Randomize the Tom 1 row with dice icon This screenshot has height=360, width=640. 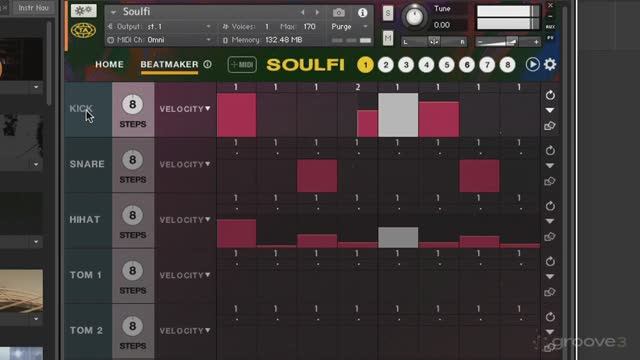(x=550, y=293)
